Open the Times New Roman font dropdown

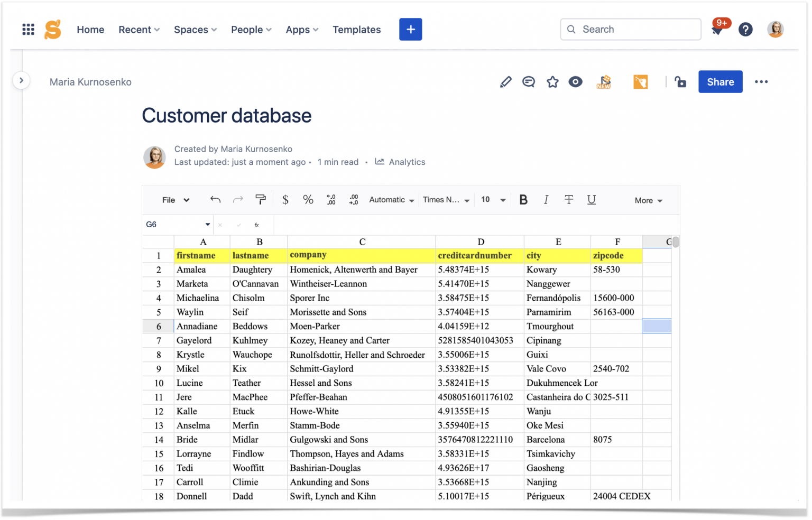click(x=446, y=200)
